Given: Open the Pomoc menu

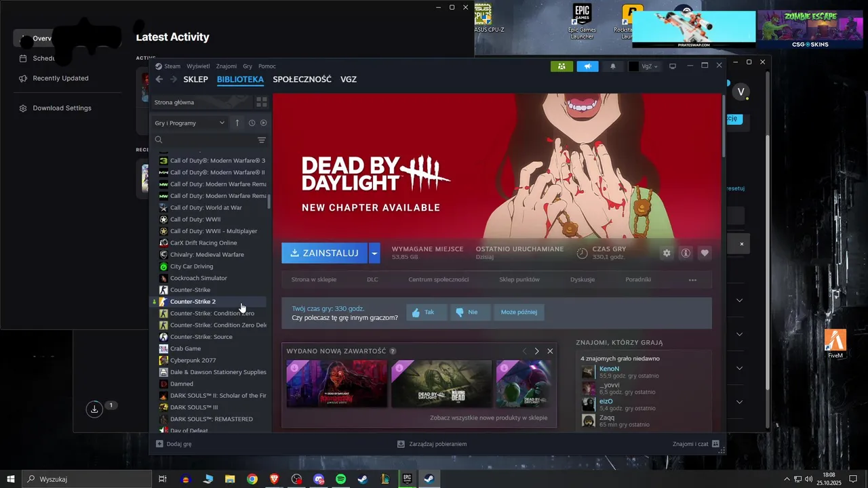Looking at the screenshot, I should [x=267, y=66].
